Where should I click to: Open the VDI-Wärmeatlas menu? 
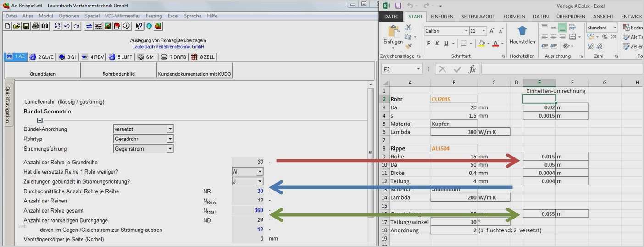click(x=122, y=16)
